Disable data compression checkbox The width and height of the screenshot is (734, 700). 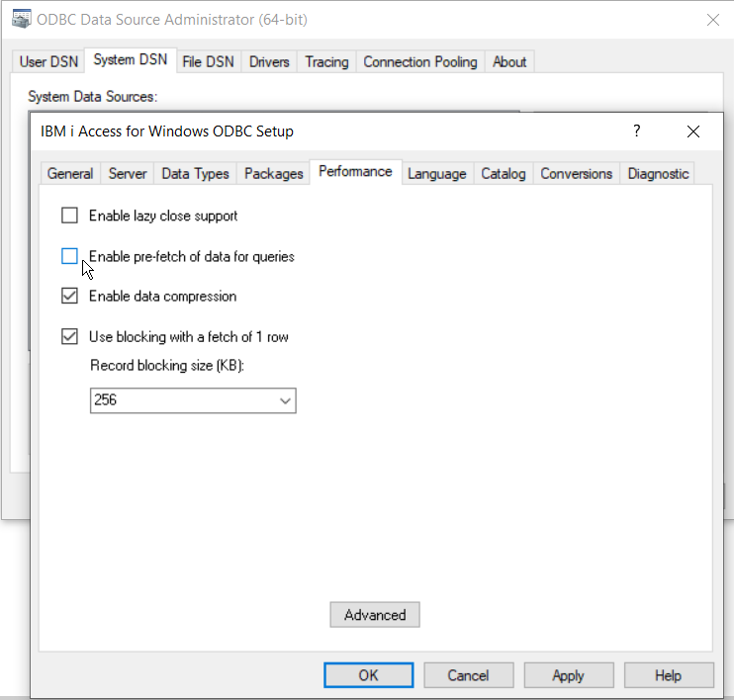click(x=69, y=296)
